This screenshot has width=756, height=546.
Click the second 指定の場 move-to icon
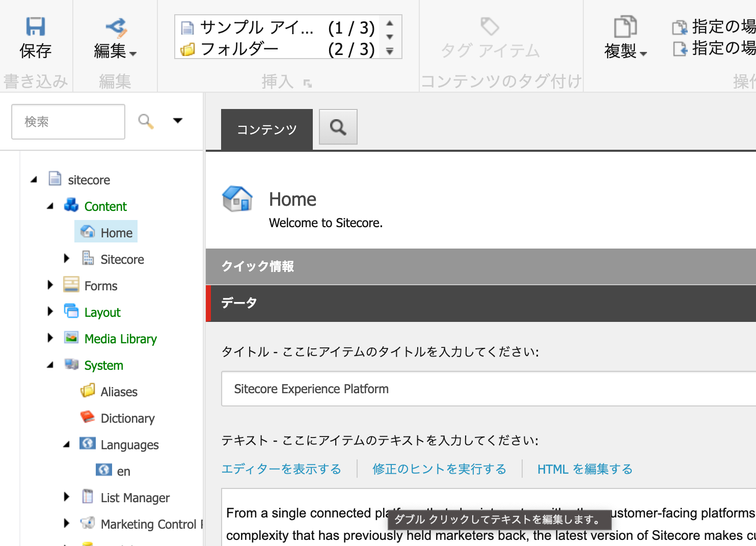[680, 49]
